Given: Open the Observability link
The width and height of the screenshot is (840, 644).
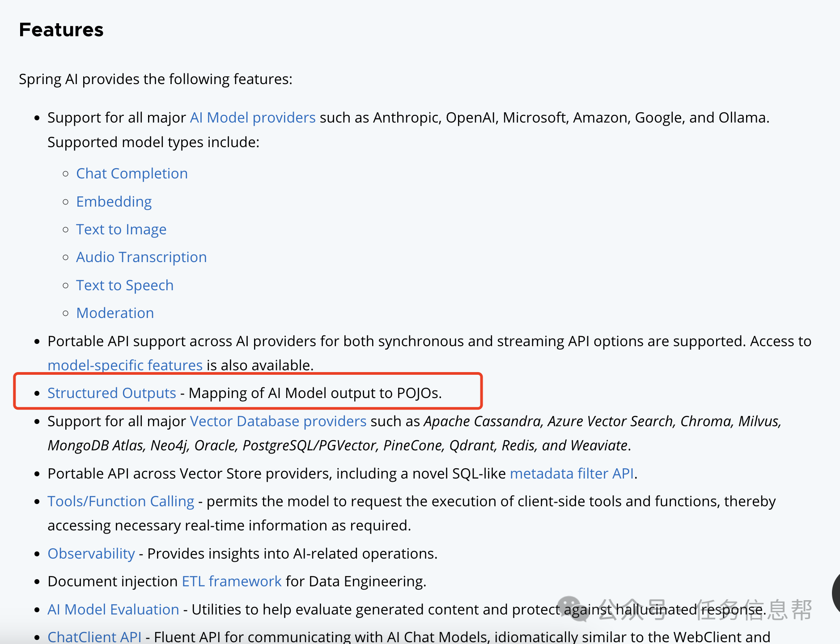Looking at the screenshot, I should point(91,554).
